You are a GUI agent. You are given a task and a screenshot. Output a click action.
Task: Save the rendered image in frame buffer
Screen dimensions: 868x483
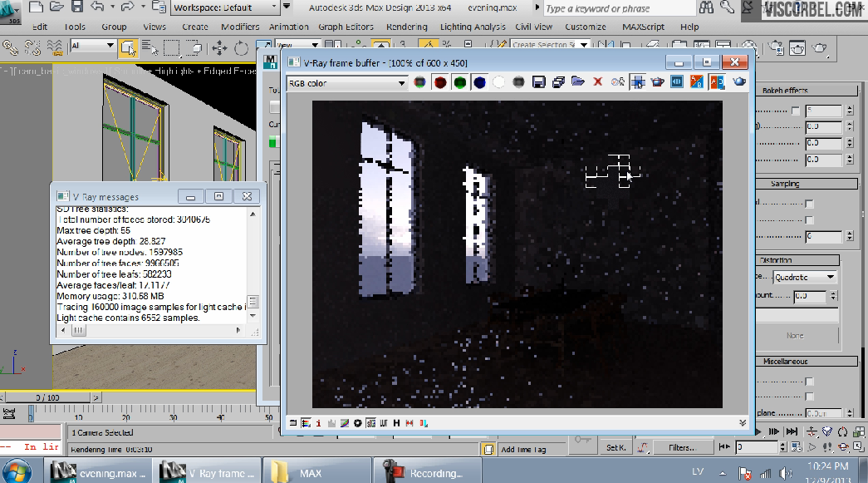pyautogui.click(x=538, y=82)
